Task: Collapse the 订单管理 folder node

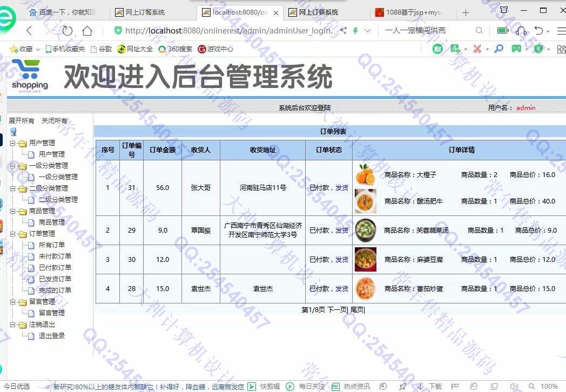Action: point(12,234)
